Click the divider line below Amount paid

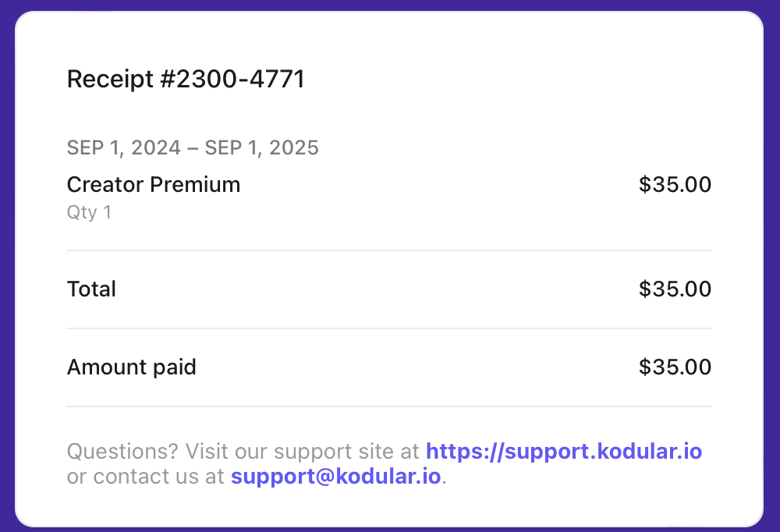click(x=389, y=406)
